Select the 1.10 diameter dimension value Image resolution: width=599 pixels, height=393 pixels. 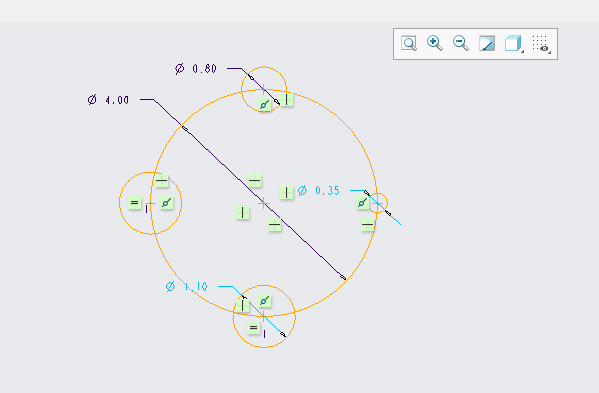(196, 286)
